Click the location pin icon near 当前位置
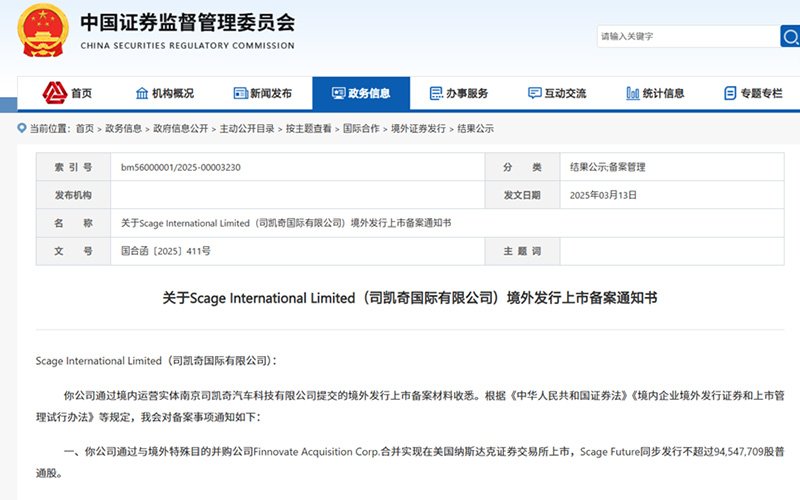800x500 pixels. 21,128
